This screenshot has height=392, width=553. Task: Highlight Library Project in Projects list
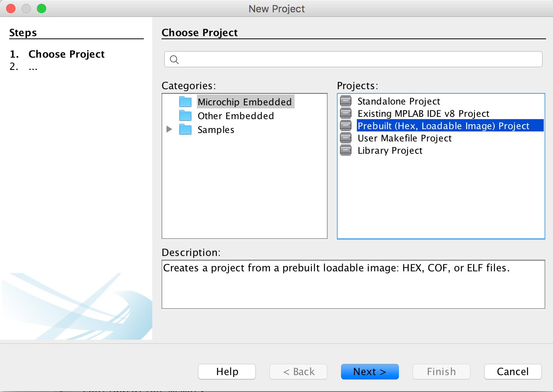click(x=390, y=150)
